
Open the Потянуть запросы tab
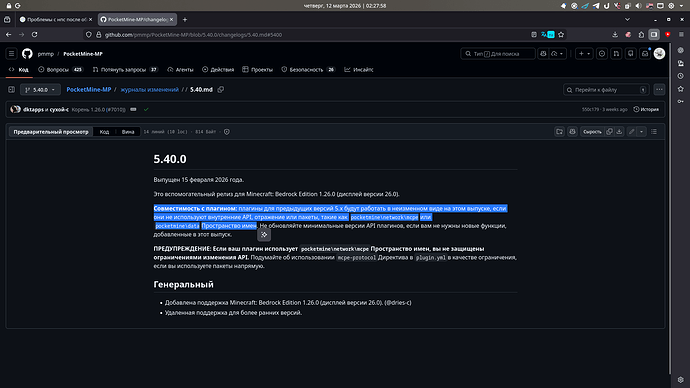tap(125, 70)
